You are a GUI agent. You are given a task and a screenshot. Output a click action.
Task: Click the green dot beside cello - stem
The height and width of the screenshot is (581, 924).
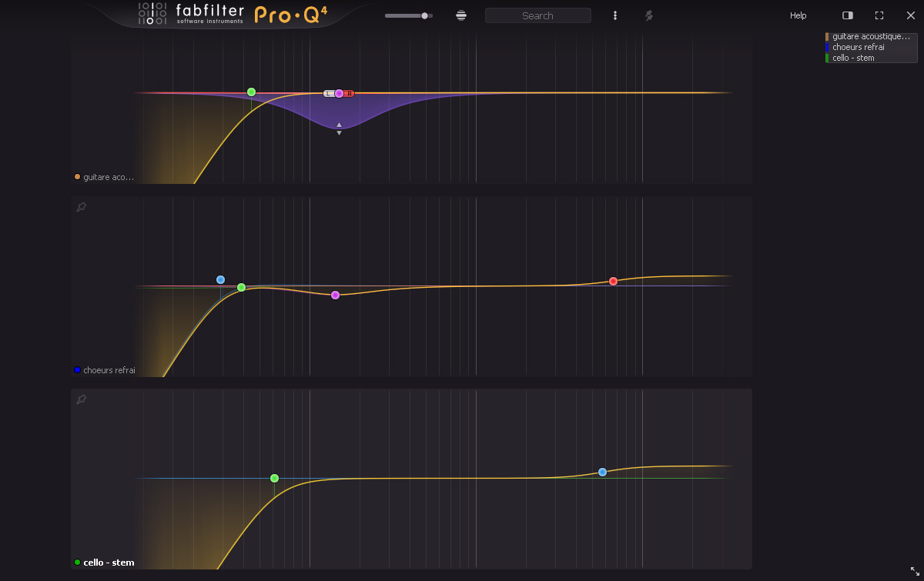tap(77, 563)
